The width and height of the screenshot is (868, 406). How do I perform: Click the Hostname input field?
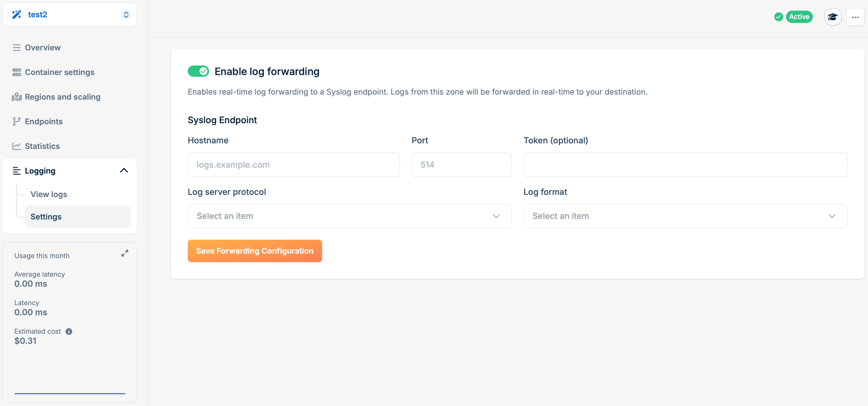coord(294,165)
